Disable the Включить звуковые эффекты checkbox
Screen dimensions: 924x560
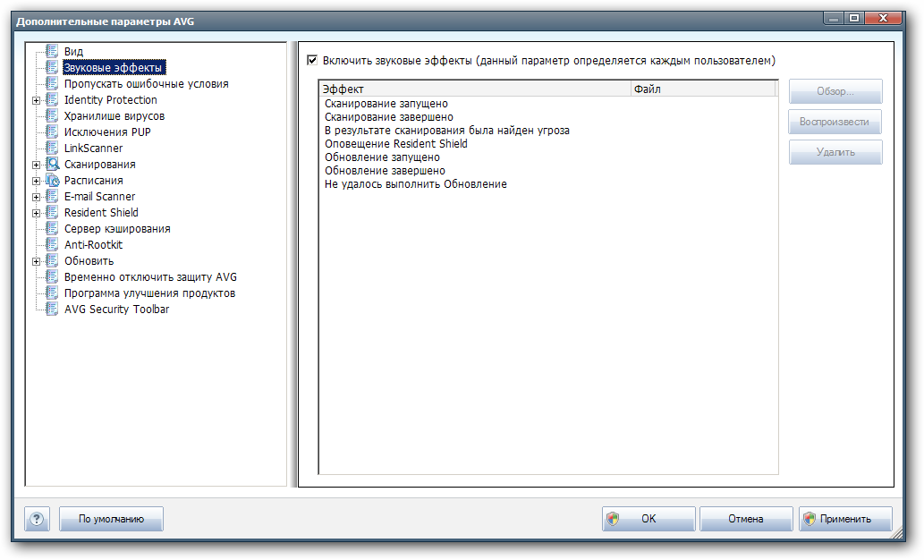tap(312, 60)
